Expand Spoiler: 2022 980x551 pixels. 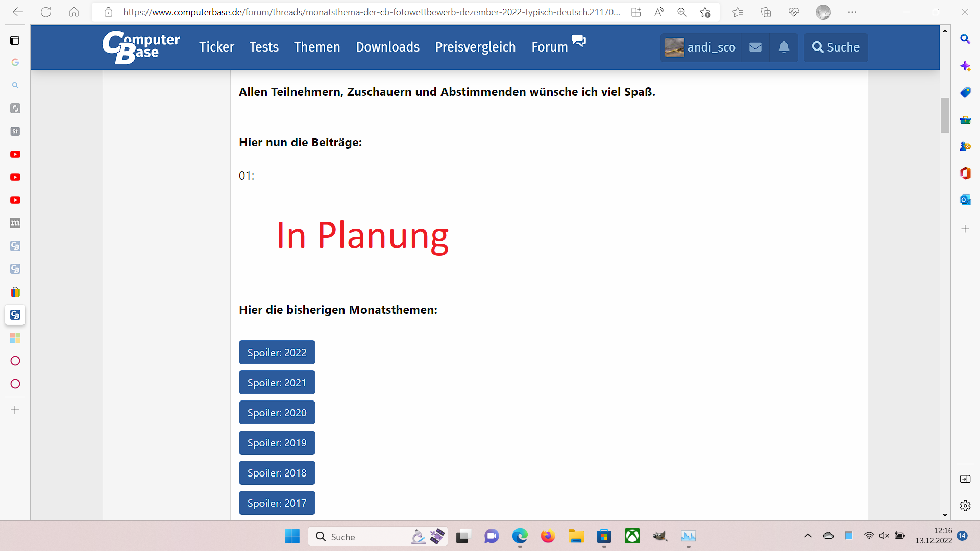click(277, 353)
